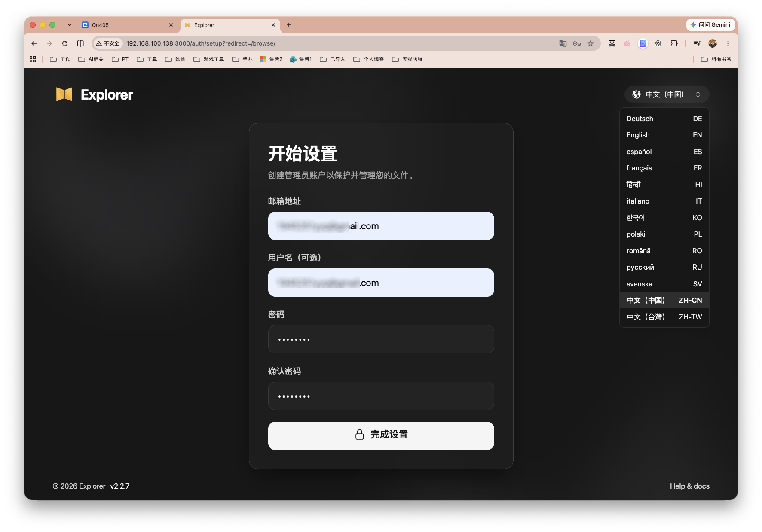Focus the 用户名 username input field
Image resolution: width=762 pixels, height=532 pixels.
[381, 283]
